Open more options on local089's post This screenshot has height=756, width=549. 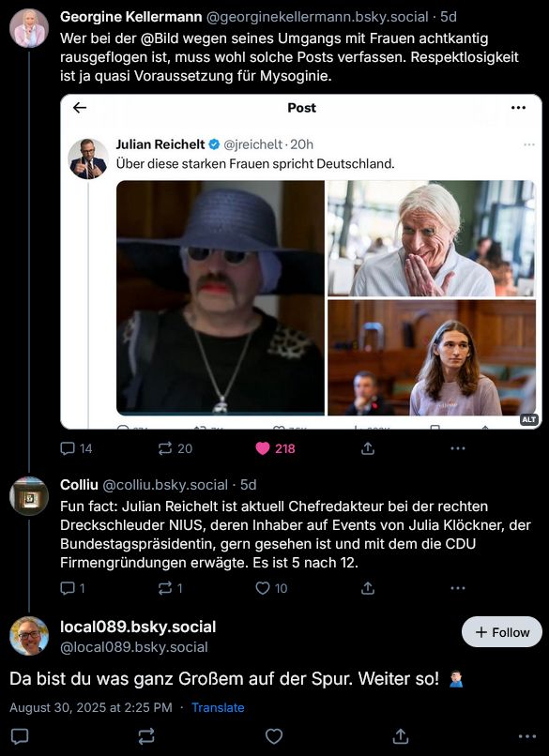point(528,737)
